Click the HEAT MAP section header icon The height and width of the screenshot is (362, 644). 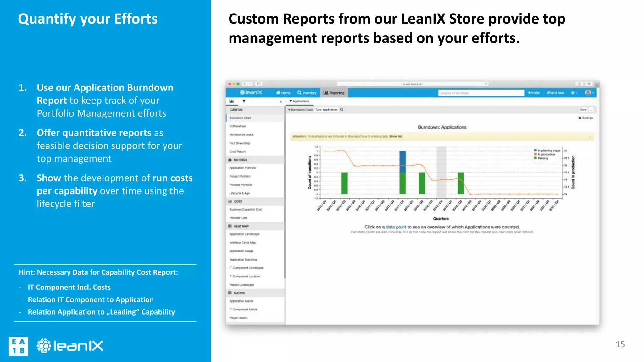coord(230,226)
